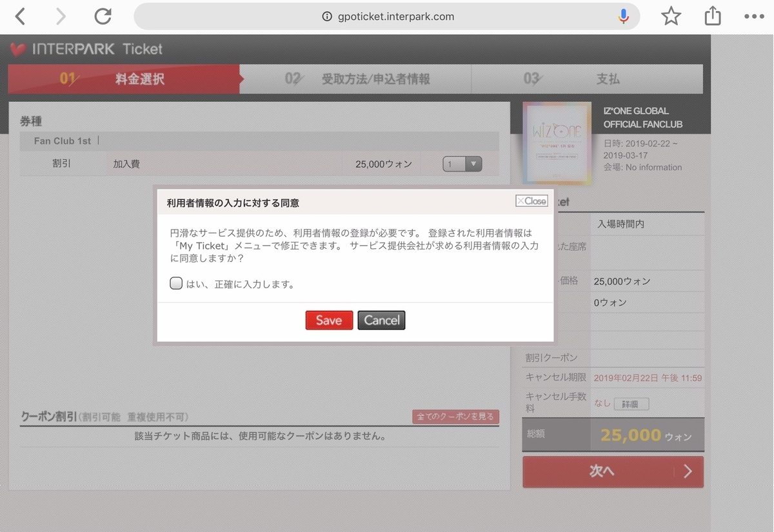Click the Interpark heart logo
774x532 pixels.
[x=18, y=49]
